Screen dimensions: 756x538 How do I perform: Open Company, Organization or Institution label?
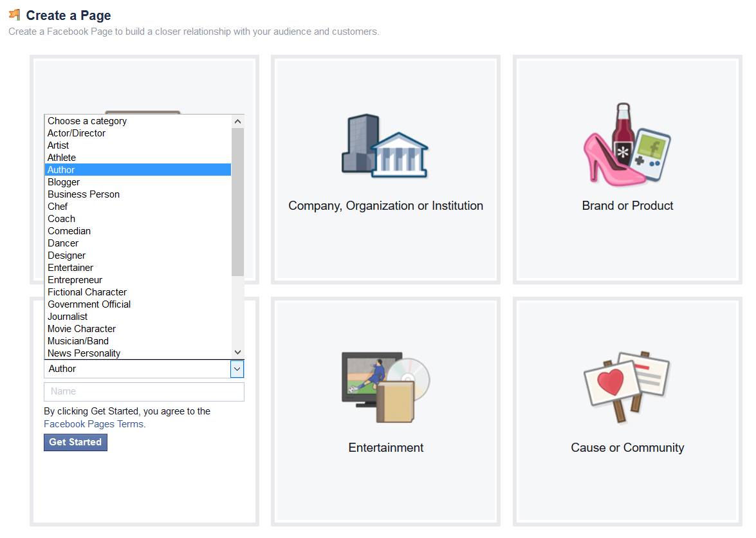[x=385, y=206]
